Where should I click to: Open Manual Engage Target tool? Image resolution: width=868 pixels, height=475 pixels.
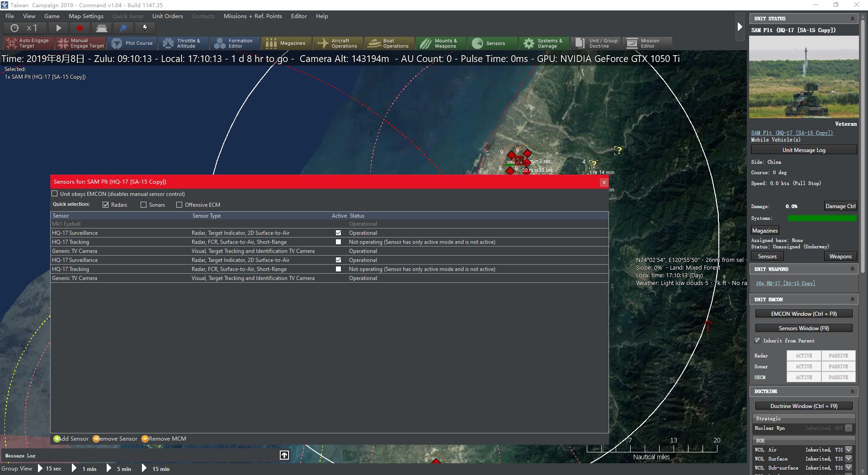[x=80, y=43]
